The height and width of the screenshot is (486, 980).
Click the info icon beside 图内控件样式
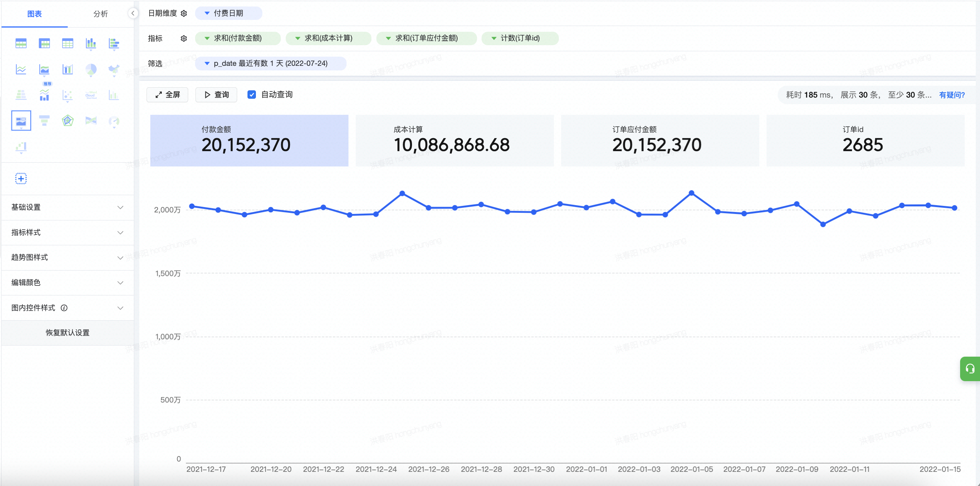(x=64, y=308)
